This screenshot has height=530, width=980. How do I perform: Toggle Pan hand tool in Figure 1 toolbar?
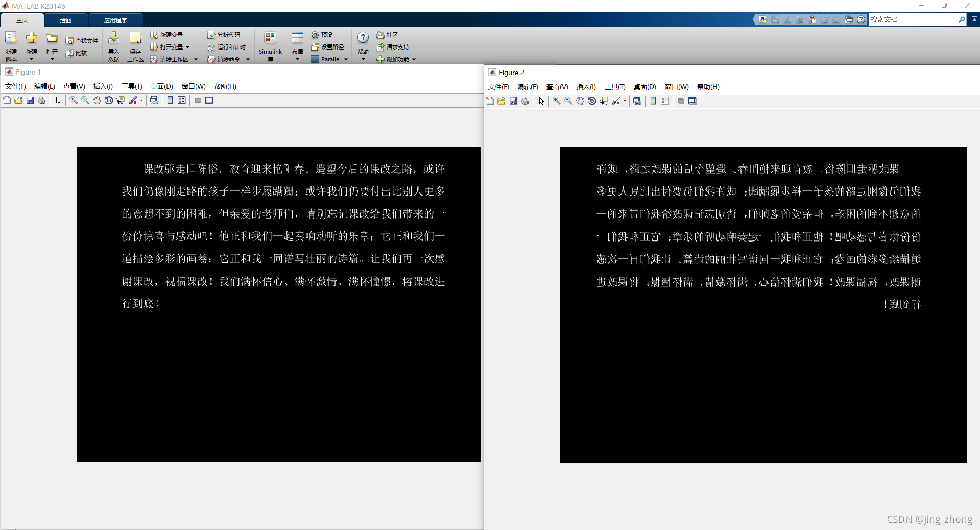(x=97, y=101)
